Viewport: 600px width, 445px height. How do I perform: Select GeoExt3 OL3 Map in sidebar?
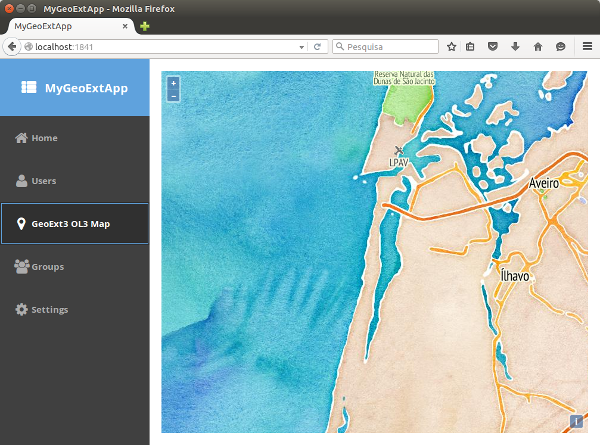tap(75, 223)
